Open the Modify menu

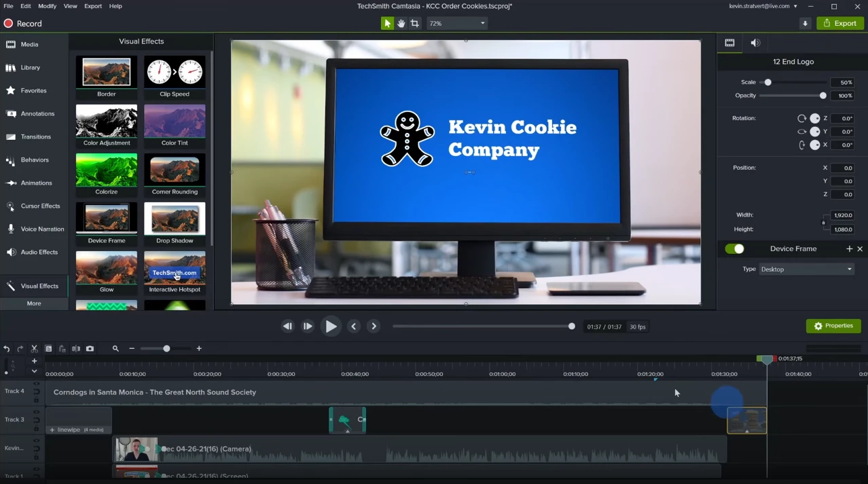coord(46,5)
